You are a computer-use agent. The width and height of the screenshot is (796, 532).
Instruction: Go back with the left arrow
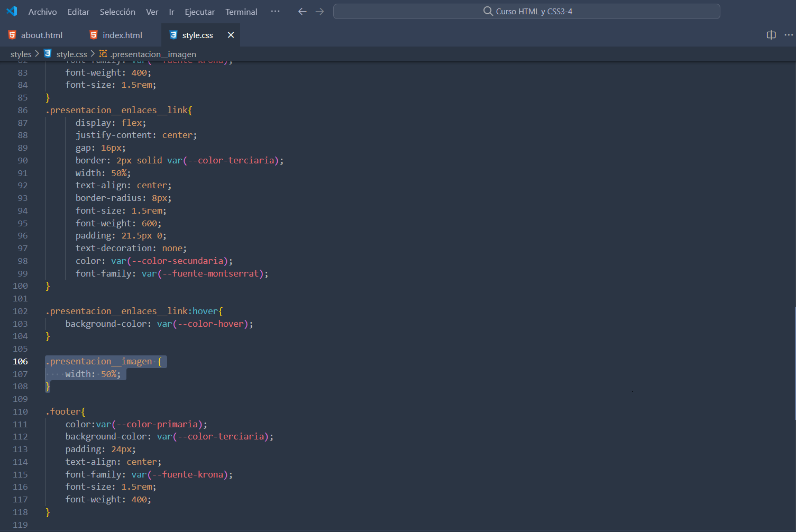tap(302, 11)
